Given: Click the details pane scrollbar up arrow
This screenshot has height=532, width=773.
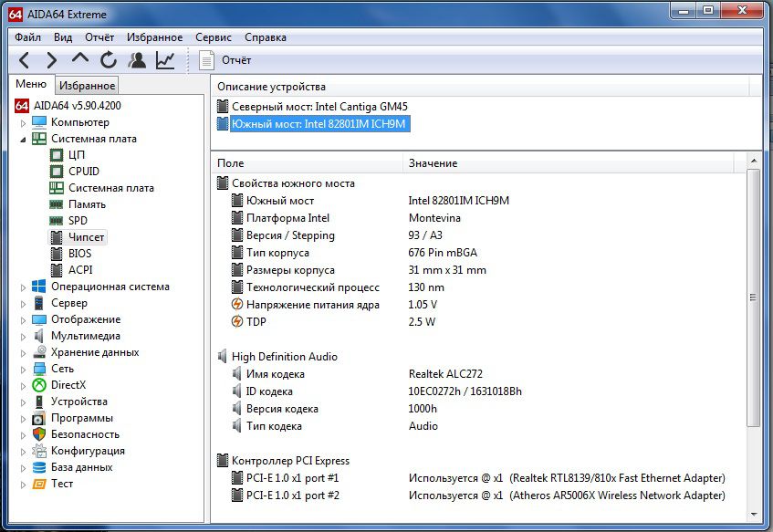Looking at the screenshot, I should [x=754, y=161].
